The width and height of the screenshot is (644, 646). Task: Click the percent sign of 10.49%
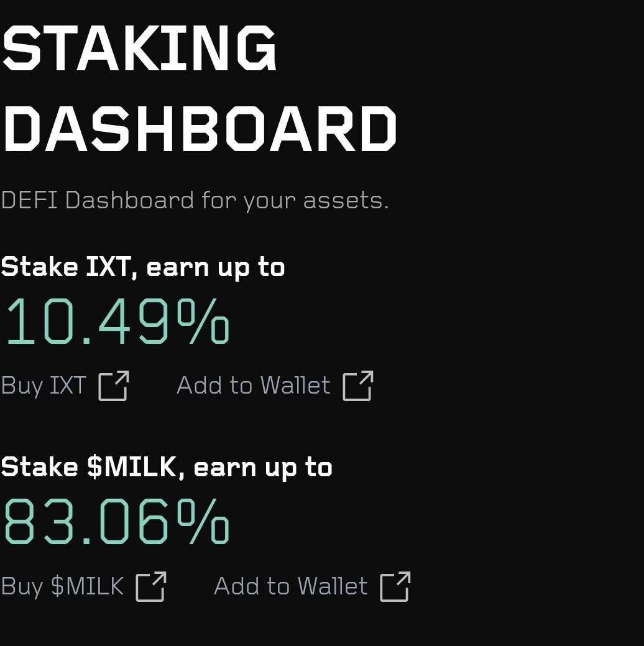203,321
